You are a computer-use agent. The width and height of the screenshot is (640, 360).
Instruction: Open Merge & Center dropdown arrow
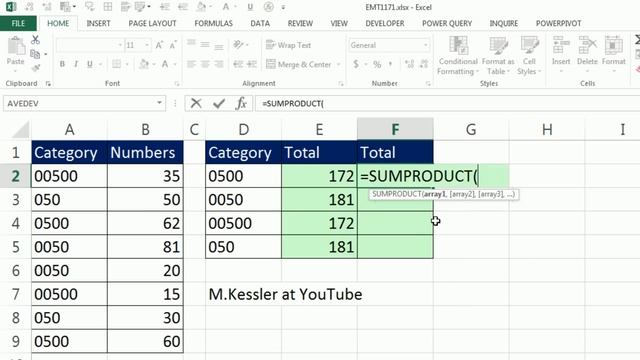coord(338,64)
